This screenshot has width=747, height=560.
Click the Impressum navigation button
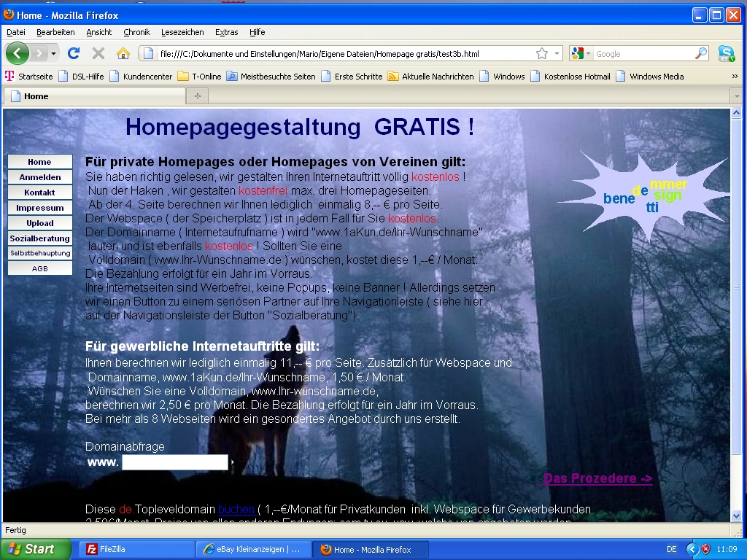[x=40, y=208]
